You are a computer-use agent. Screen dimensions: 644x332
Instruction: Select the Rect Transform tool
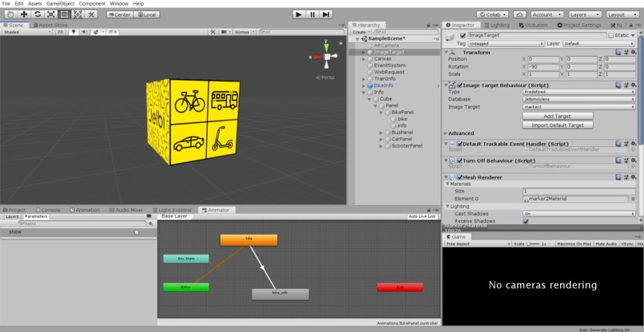point(64,14)
